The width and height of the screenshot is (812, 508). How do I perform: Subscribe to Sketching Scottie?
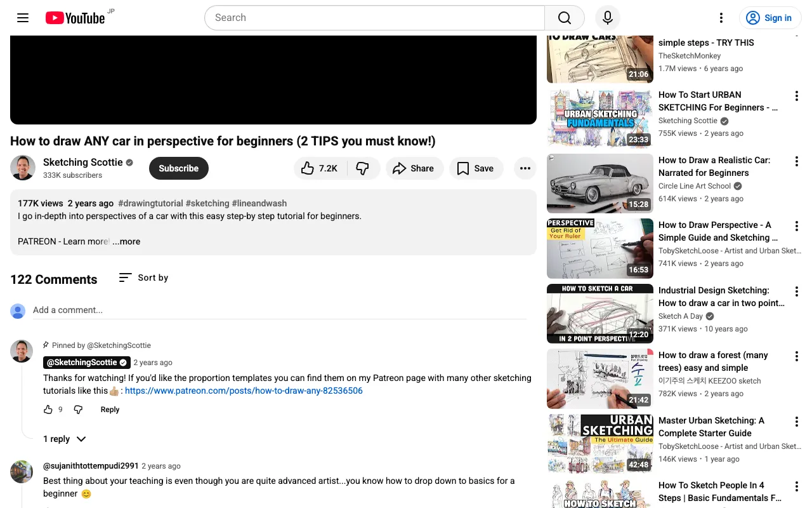(x=178, y=168)
